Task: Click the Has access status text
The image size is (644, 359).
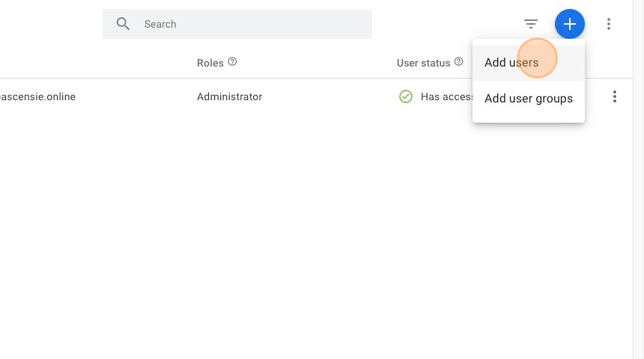Action: coord(446,96)
